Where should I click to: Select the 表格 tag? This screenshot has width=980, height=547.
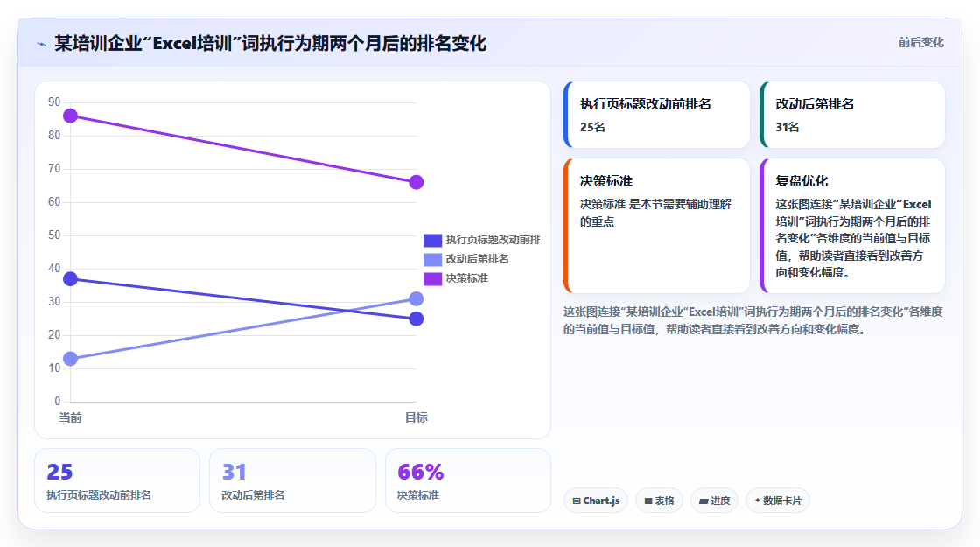coord(660,501)
